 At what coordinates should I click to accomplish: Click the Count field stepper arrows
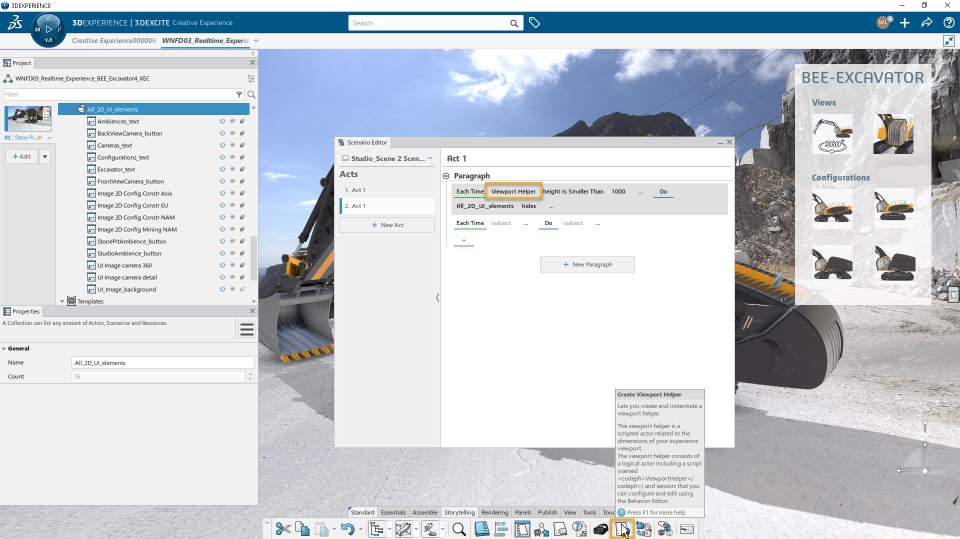(x=250, y=377)
